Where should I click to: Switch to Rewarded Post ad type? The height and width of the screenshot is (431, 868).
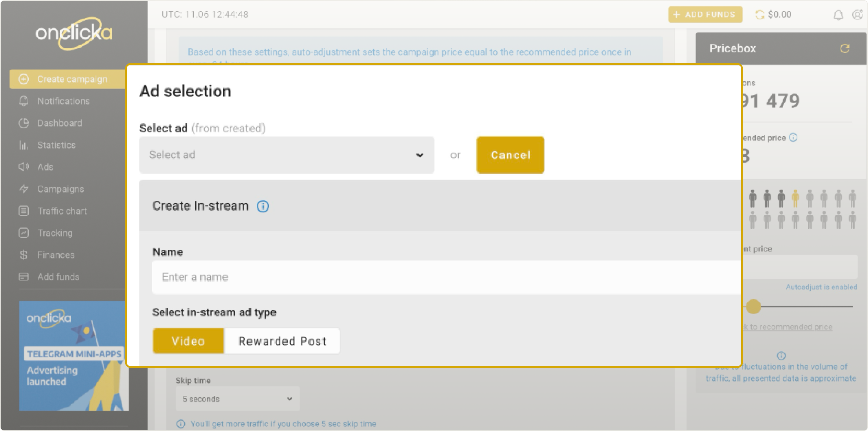click(x=282, y=341)
